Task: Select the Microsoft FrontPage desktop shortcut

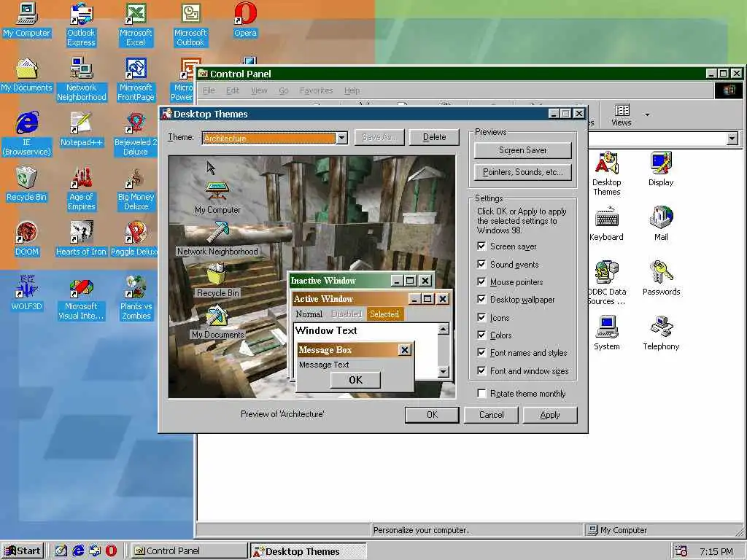Action: [x=136, y=79]
